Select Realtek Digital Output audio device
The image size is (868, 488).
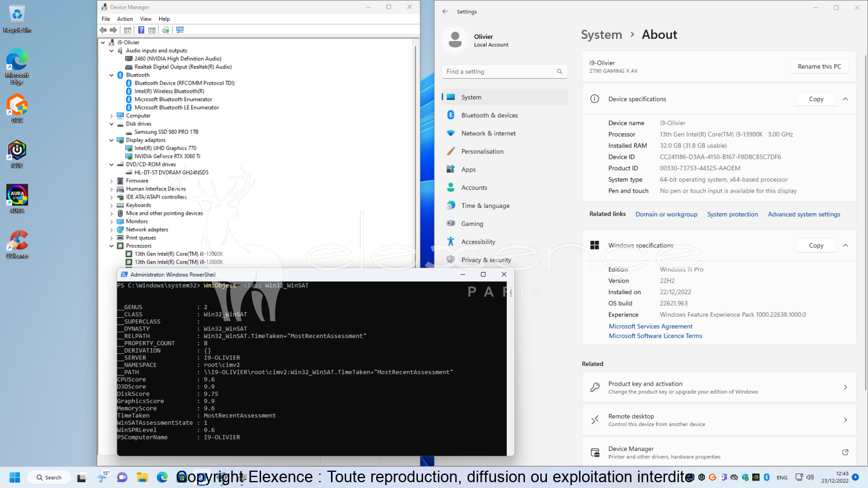pos(183,67)
